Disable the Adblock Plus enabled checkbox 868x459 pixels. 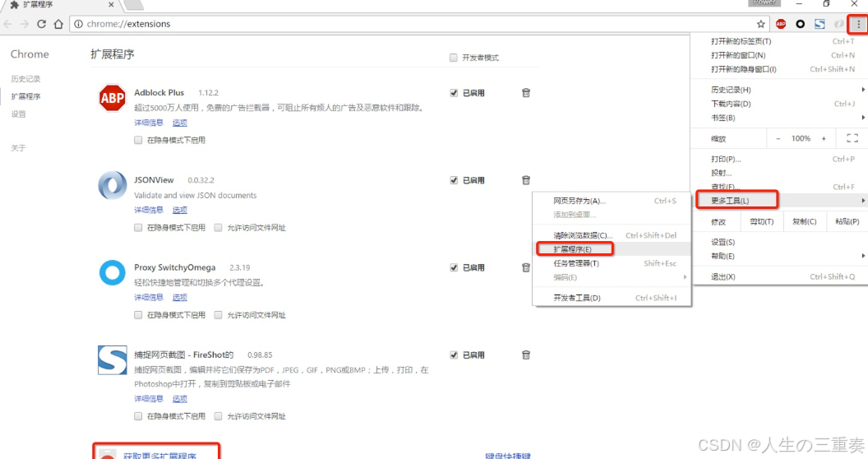(x=454, y=93)
